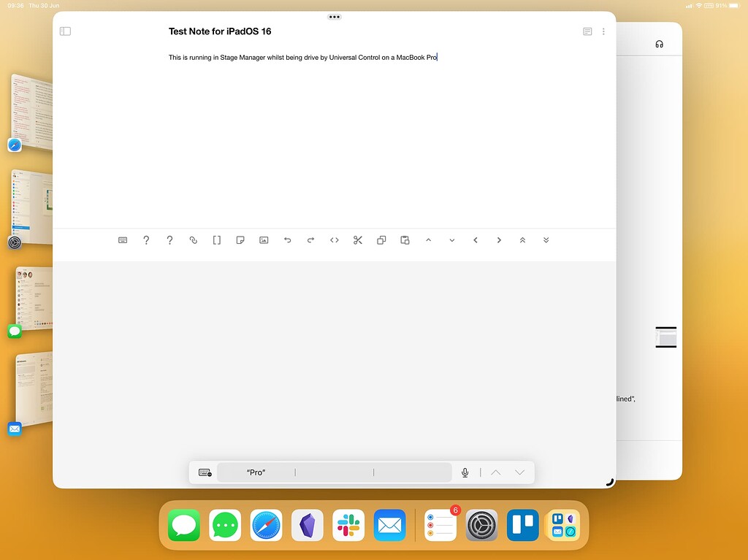
Task: Move up a block with the up chevron
Action: tap(428, 239)
